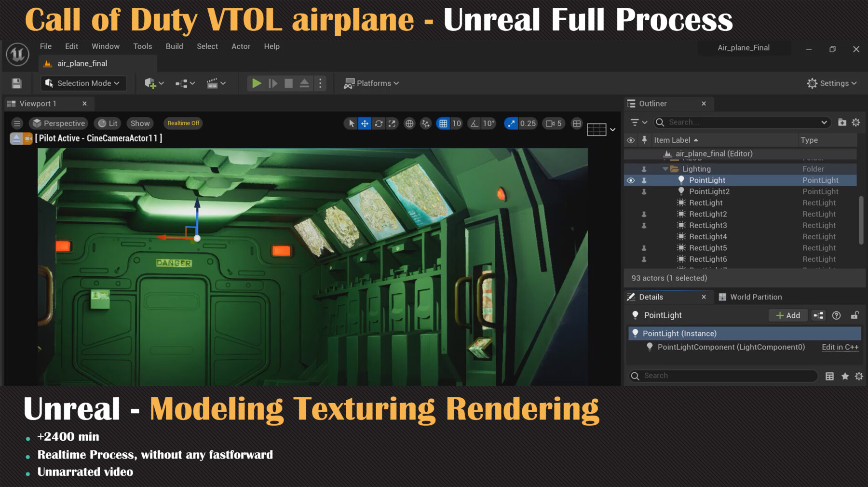Enable grid snapping in the viewport
Viewport: 868px width, 487px height.
coord(444,123)
